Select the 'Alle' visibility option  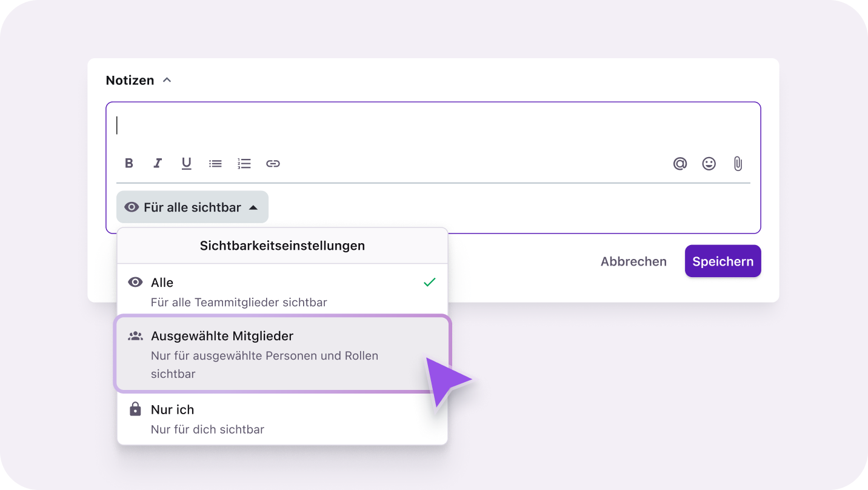(x=282, y=291)
